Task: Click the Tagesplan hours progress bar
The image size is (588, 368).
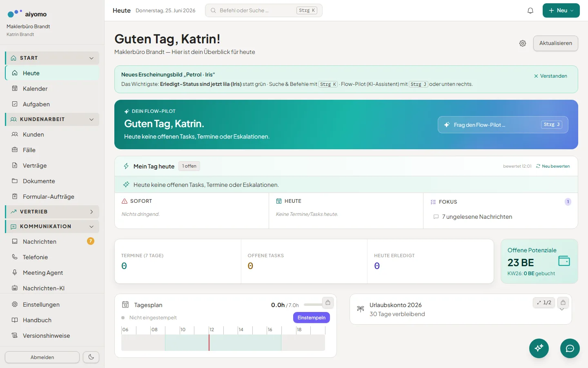Action: coord(313,305)
